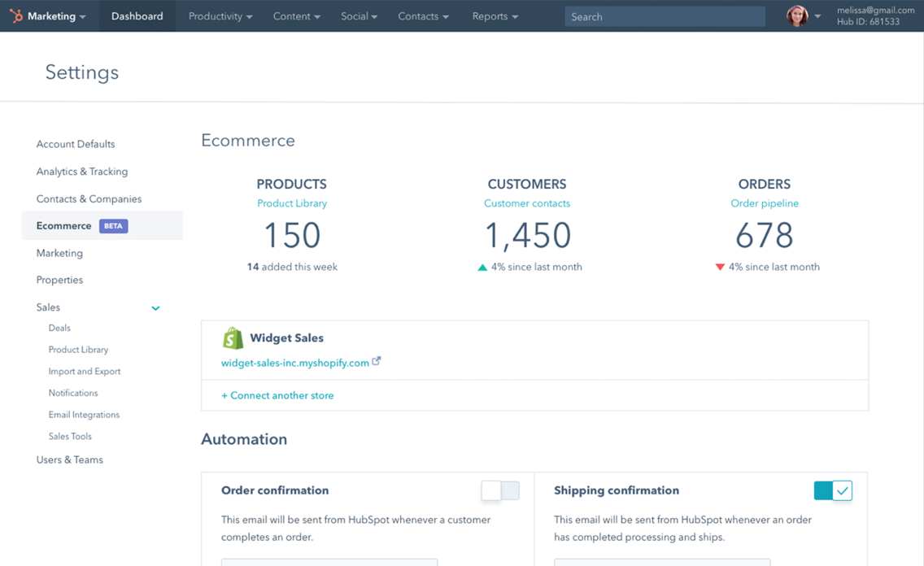Screen dimensions: 924x566
Task: Collapse the Sales section in the sidebar
Action: pyautogui.click(x=155, y=307)
